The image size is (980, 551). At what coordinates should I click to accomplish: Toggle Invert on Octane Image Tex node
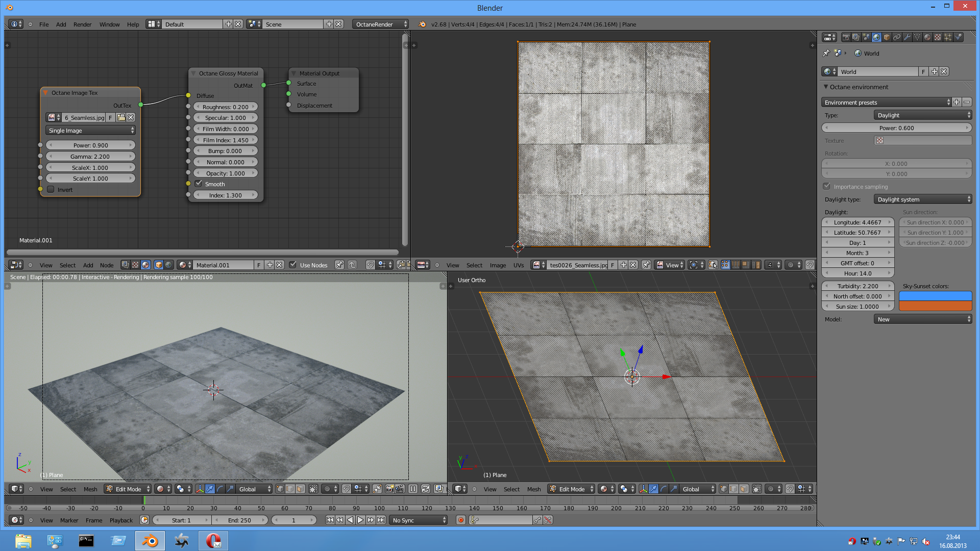pyautogui.click(x=51, y=190)
